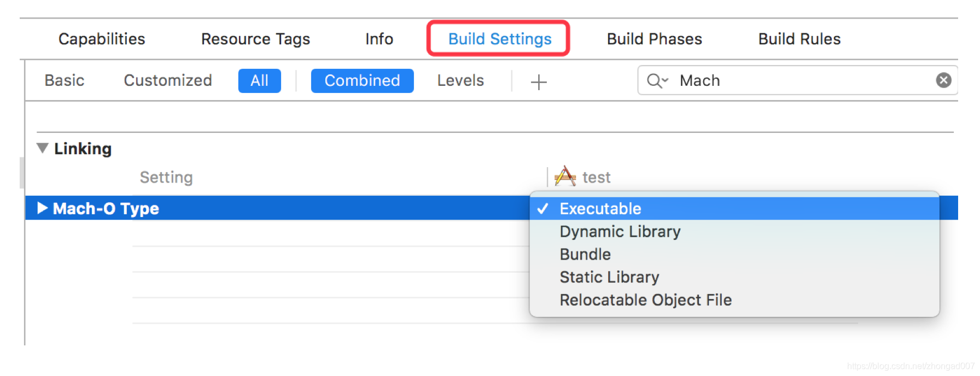Select Executable in the dropdown
This screenshot has height=376, width=980.
point(600,209)
